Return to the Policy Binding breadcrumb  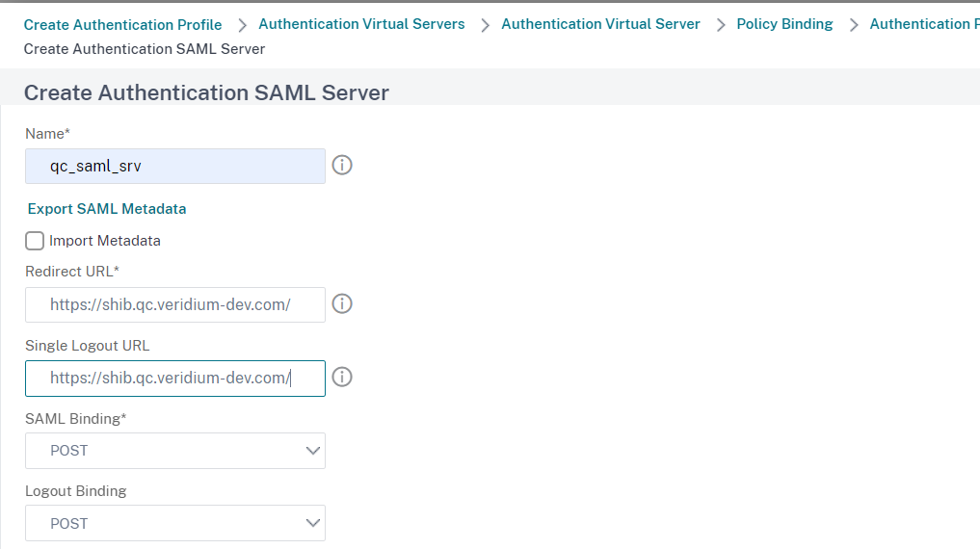(784, 24)
